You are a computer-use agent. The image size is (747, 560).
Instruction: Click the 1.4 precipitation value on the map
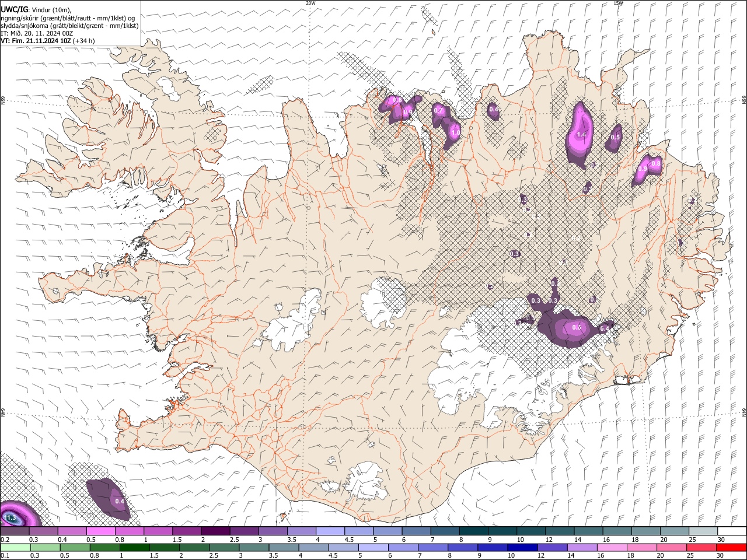click(x=581, y=134)
